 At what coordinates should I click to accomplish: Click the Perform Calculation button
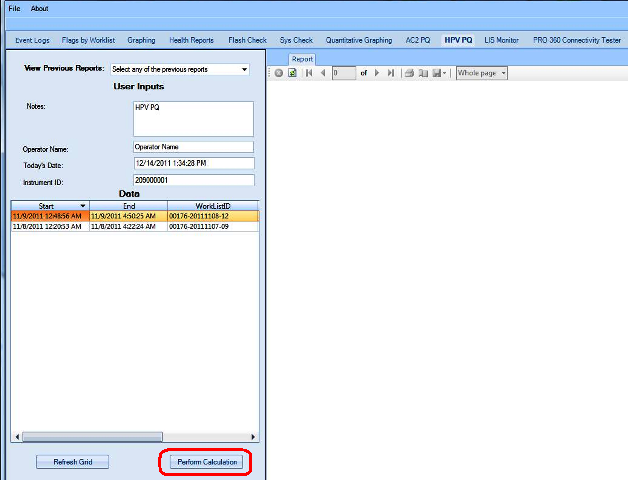point(204,462)
